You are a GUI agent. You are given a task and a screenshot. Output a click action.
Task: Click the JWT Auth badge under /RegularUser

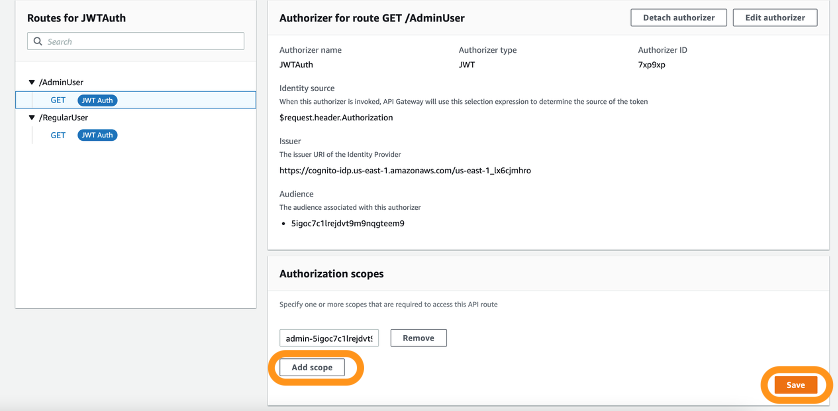click(98, 135)
